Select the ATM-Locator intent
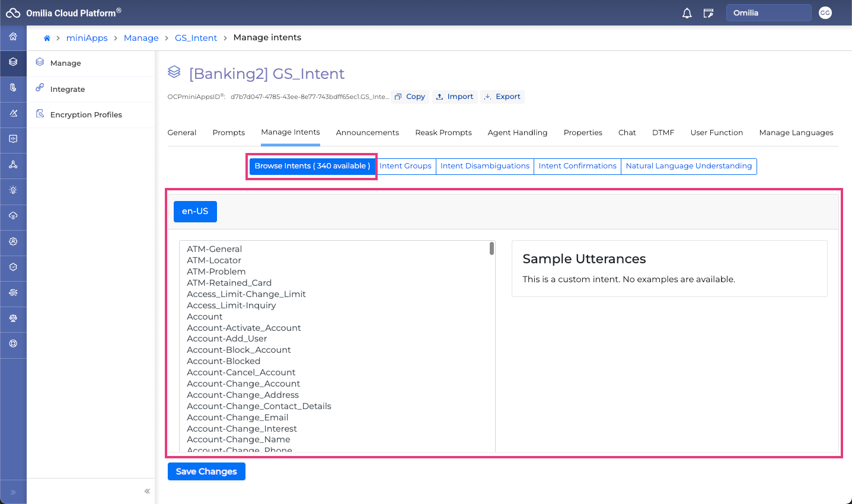This screenshot has height=504, width=852. [214, 260]
